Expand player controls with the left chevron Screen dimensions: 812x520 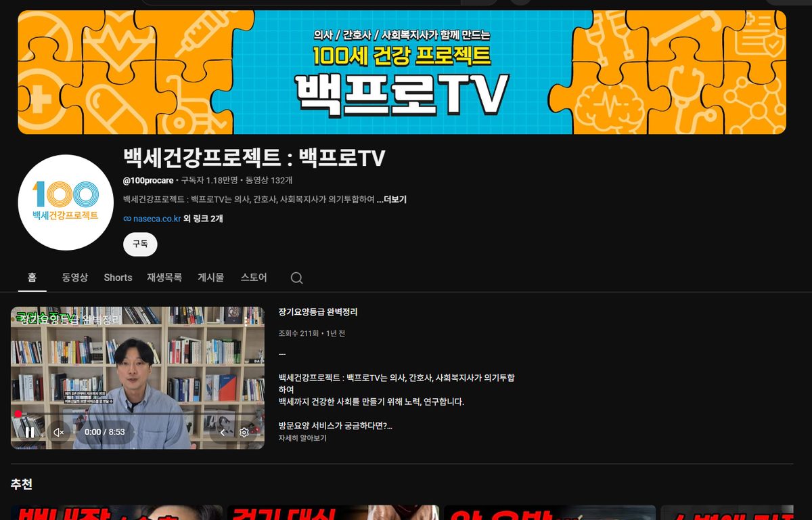point(223,432)
